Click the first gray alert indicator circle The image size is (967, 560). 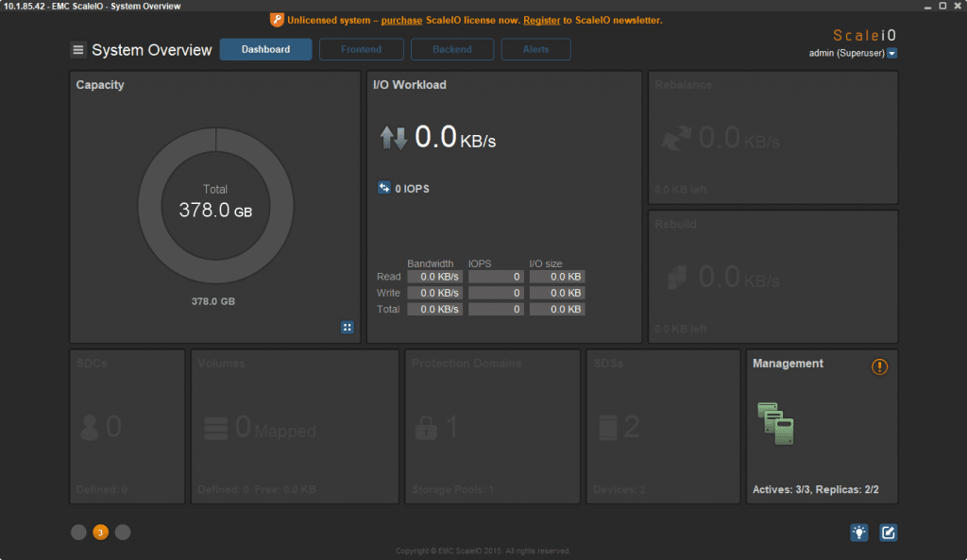coord(78,533)
